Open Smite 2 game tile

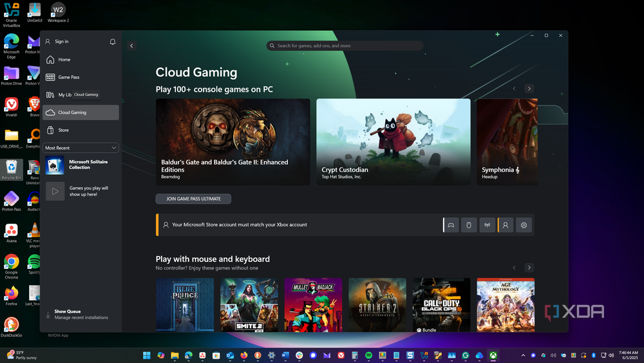tap(249, 304)
